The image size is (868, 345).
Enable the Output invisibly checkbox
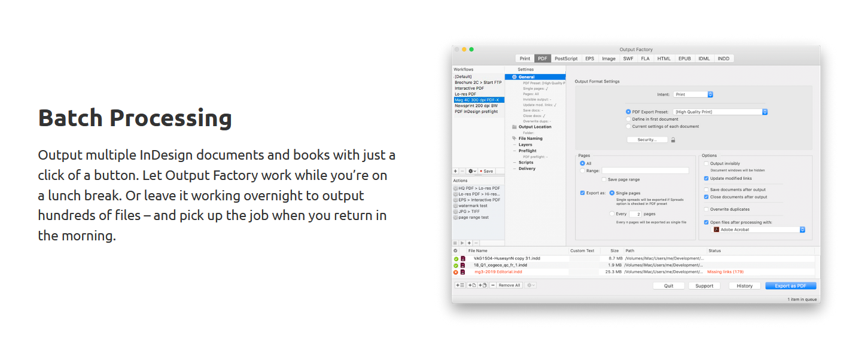pyautogui.click(x=706, y=163)
